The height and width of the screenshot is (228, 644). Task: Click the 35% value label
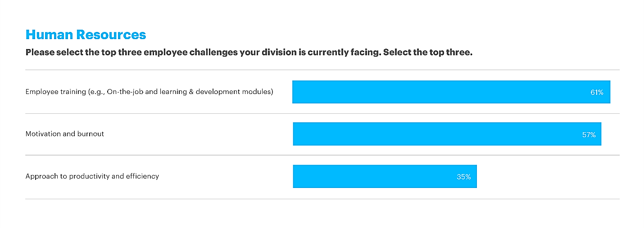(x=463, y=177)
